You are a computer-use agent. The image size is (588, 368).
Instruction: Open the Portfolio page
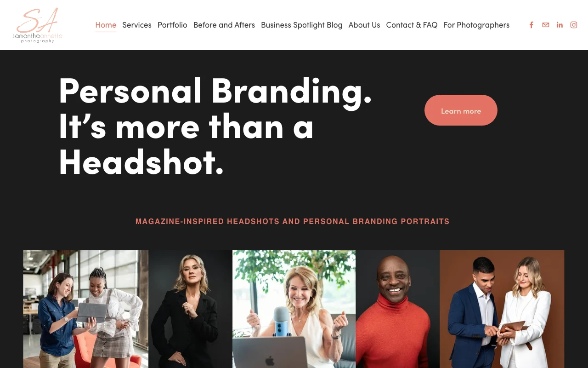tap(172, 25)
